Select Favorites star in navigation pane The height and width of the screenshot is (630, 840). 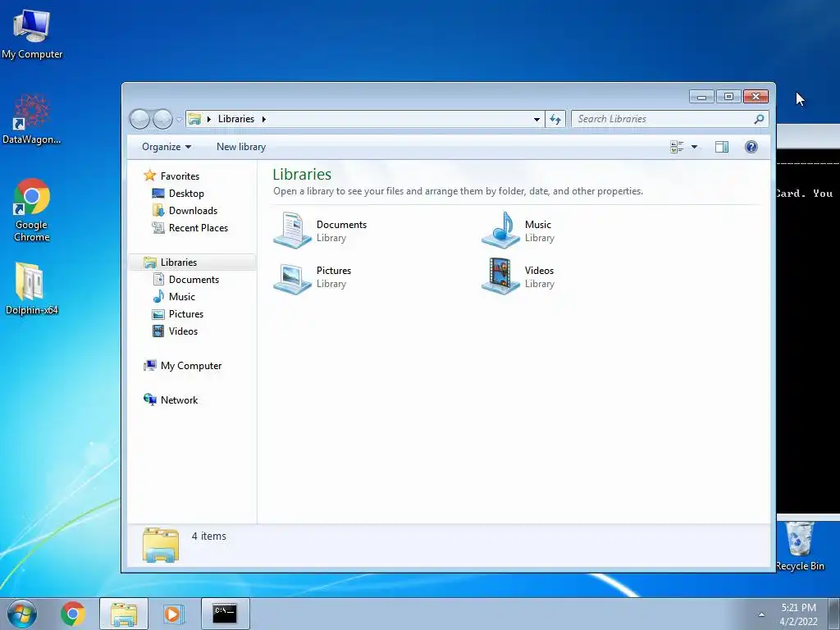point(149,176)
